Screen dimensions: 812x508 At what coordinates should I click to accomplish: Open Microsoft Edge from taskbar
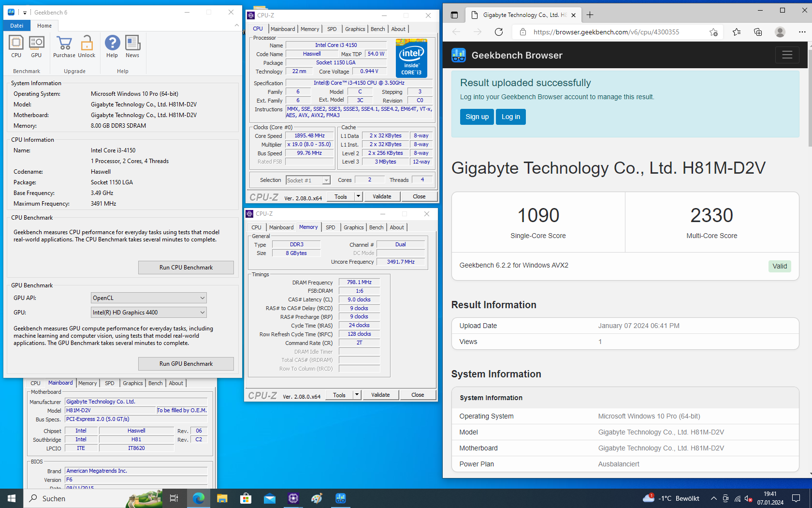198,498
